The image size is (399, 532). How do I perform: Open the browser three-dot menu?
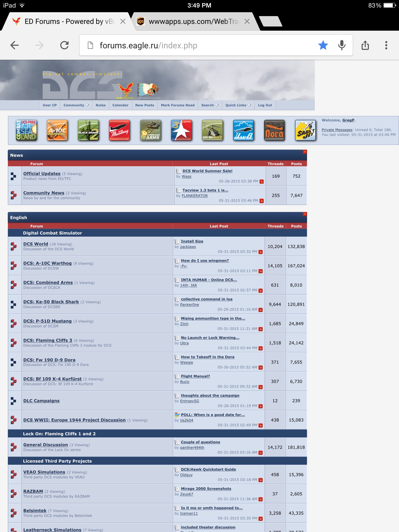point(386,45)
